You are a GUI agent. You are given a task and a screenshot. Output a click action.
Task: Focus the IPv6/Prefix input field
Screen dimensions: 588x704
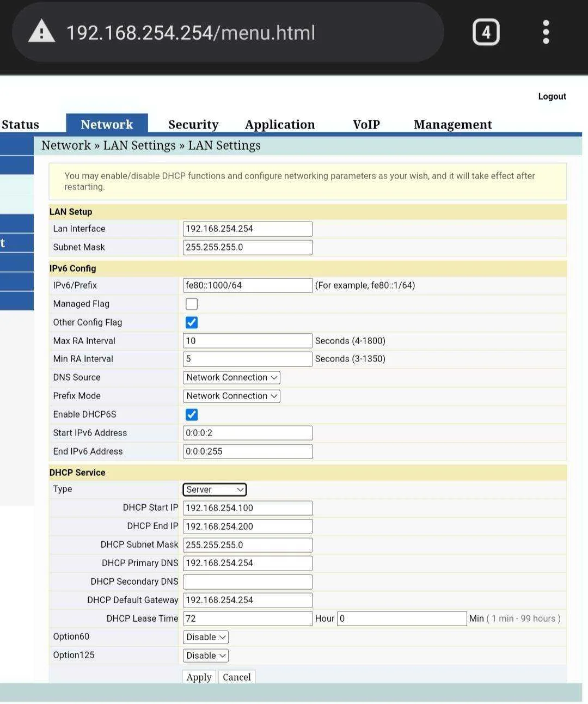[x=248, y=285]
